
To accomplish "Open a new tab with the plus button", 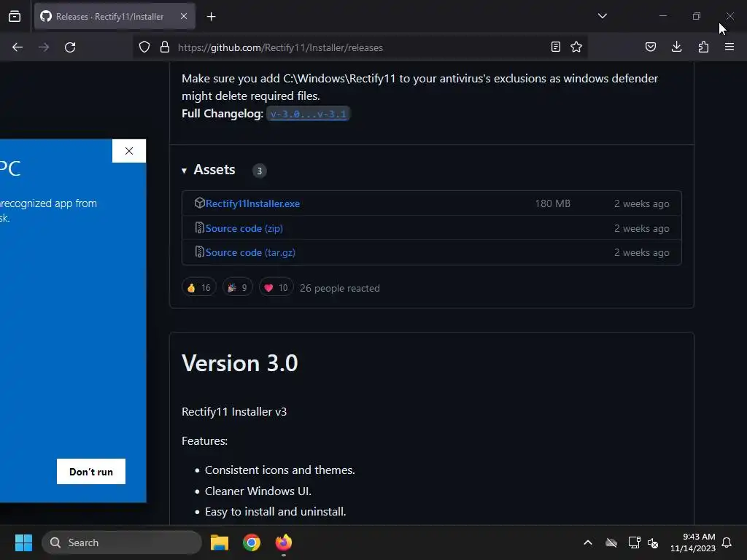I will tap(212, 17).
